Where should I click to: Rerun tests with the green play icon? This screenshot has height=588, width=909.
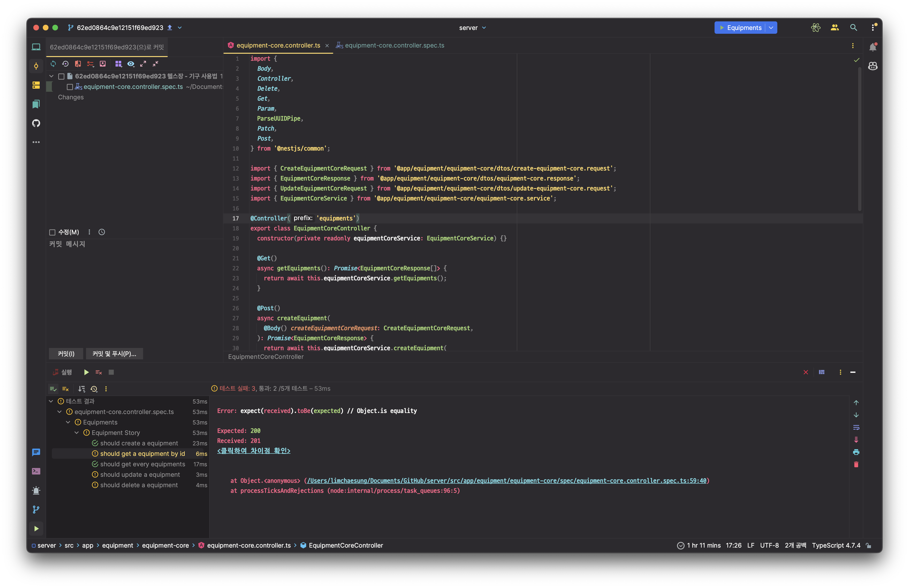click(86, 372)
